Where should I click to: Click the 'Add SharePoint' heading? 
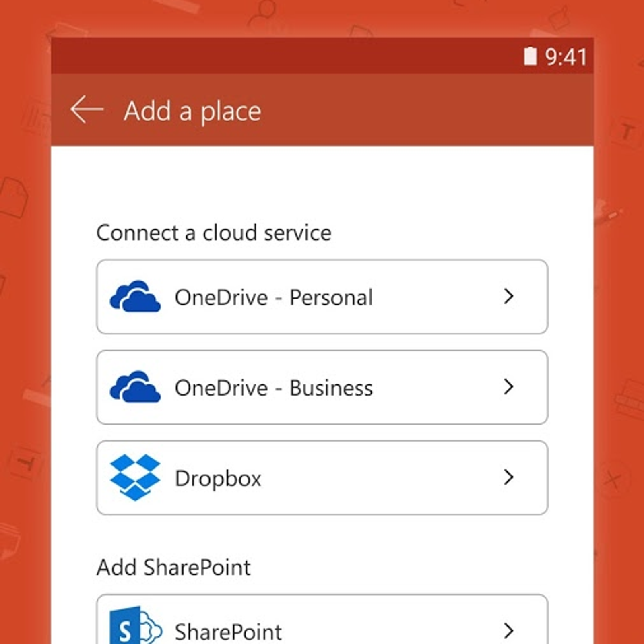pyautogui.click(x=173, y=568)
